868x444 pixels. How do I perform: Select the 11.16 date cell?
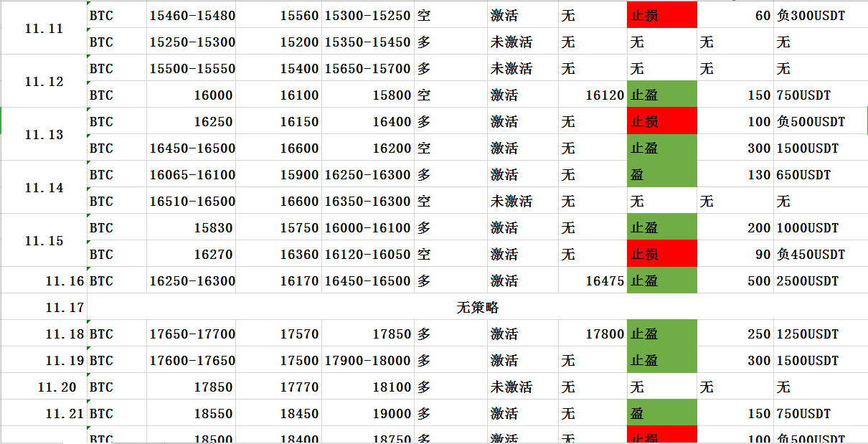[x=43, y=280]
